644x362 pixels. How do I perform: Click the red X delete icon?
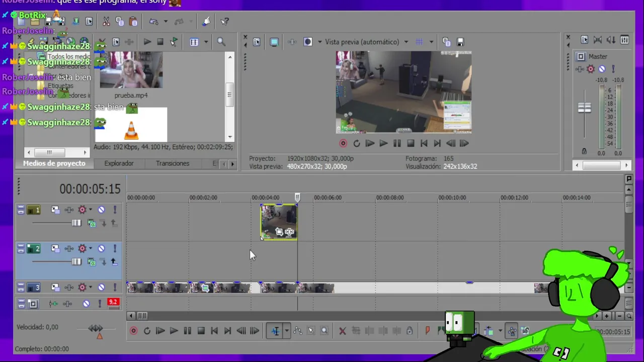(342, 331)
